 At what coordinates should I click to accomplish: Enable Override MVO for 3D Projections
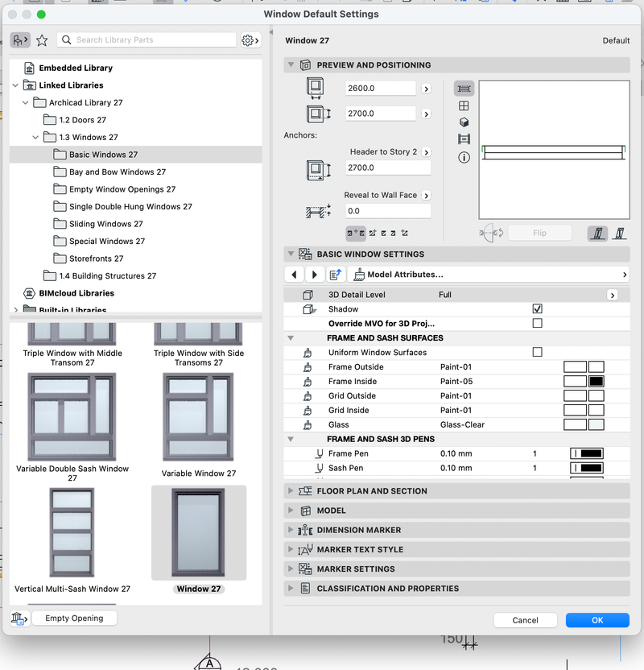(538, 323)
